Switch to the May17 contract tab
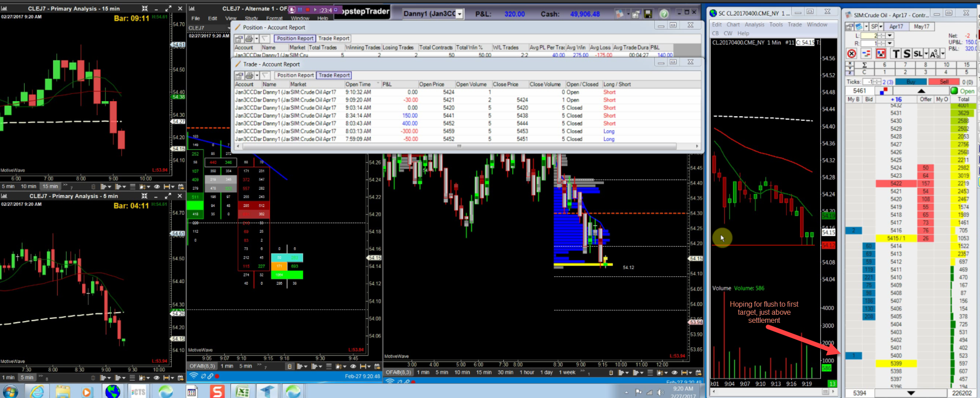Viewport: 980px width, 398px height. pos(921,26)
